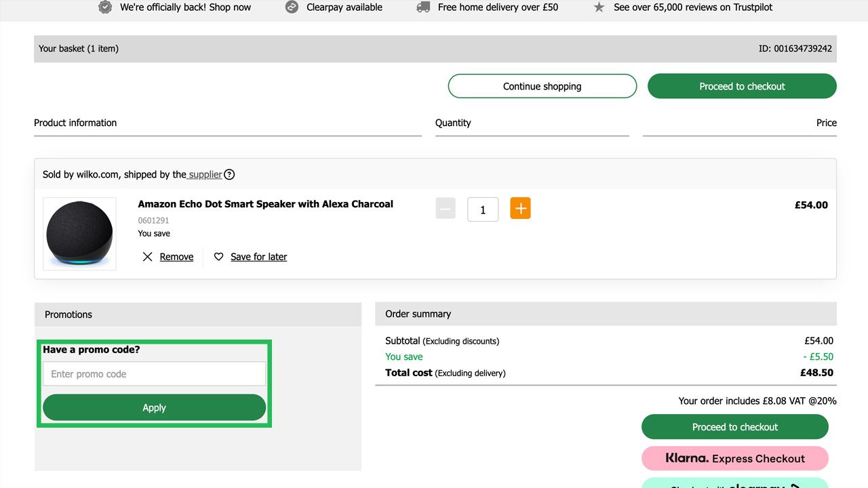This screenshot has height=488, width=868.
Task: Click 'Clearpay available' text
Action: [344, 7]
